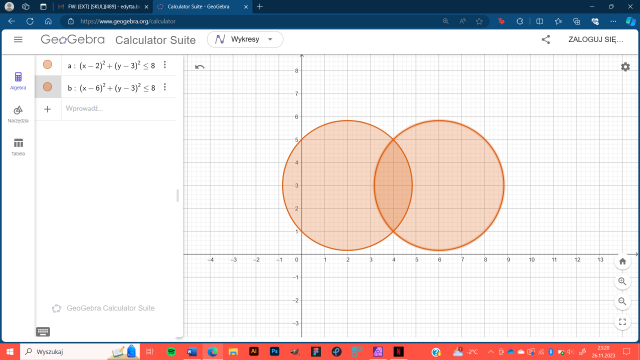The height and width of the screenshot is (360, 640).
Task: Open more options for inequality b
Action: click(x=165, y=87)
